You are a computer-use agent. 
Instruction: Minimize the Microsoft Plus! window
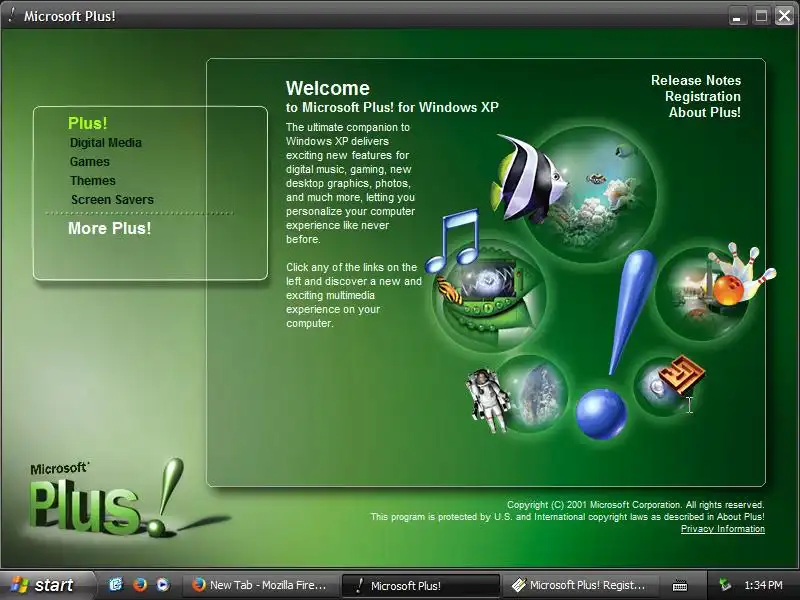click(x=736, y=16)
